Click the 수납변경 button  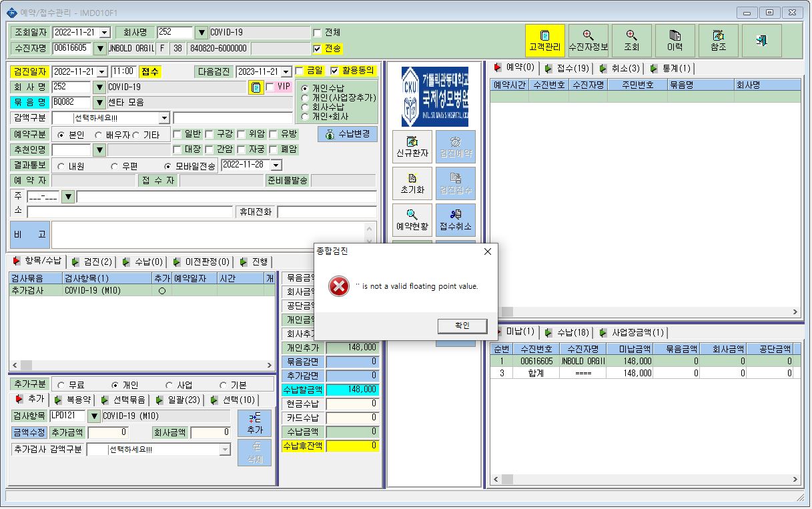click(347, 133)
